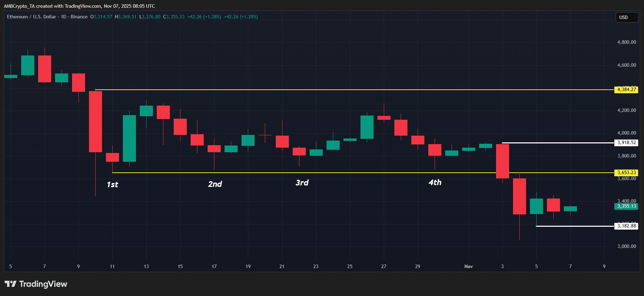This screenshot has height=296, width=644.
Task: Select the "3rd" text annotation
Action: pos(302,183)
